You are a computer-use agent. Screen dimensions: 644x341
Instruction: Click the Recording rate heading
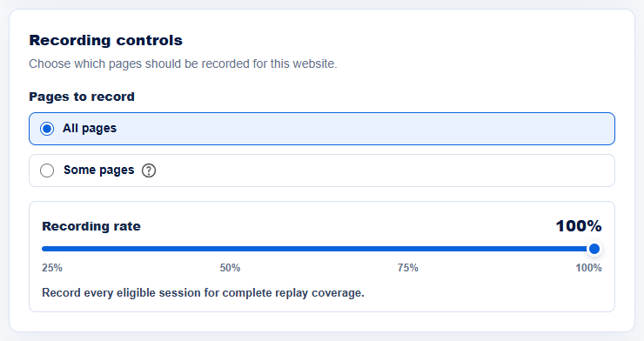[x=91, y=226]
